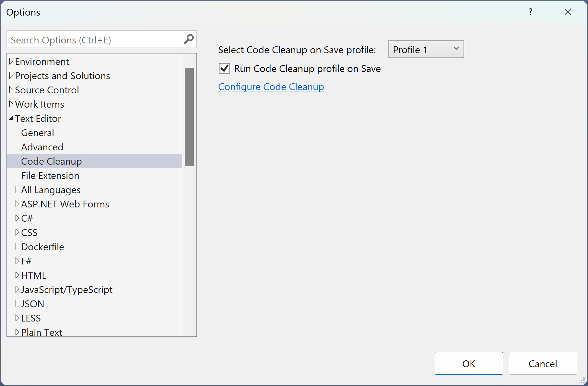The image size is (588, 386).
Task: Open the Configure Code Cleanup link
Action: pos(271,87)
